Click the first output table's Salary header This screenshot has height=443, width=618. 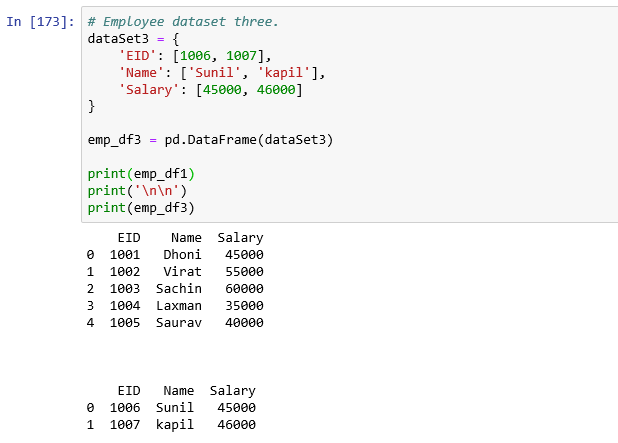click(x=240, y=238)
